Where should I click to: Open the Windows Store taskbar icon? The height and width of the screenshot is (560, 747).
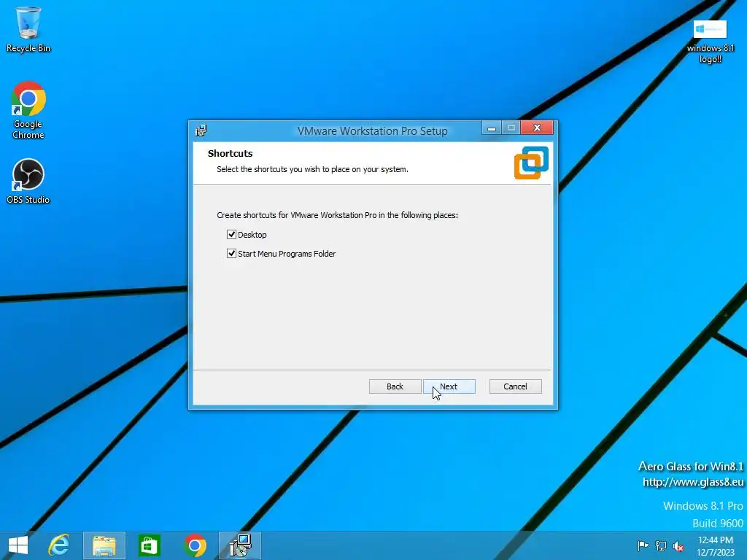click(149, 545)
